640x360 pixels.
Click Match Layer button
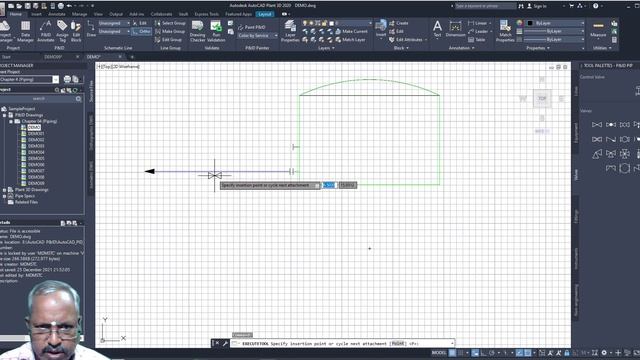tap(350, 40)
